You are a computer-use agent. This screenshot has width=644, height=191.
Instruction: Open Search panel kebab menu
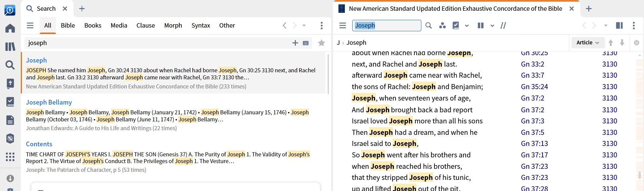tap(322, 26)
